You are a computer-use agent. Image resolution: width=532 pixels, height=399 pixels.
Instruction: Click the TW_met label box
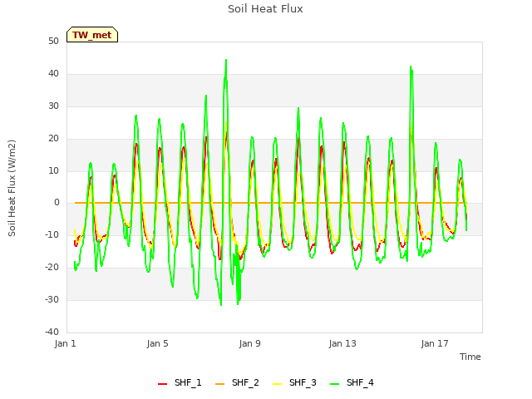92,35
